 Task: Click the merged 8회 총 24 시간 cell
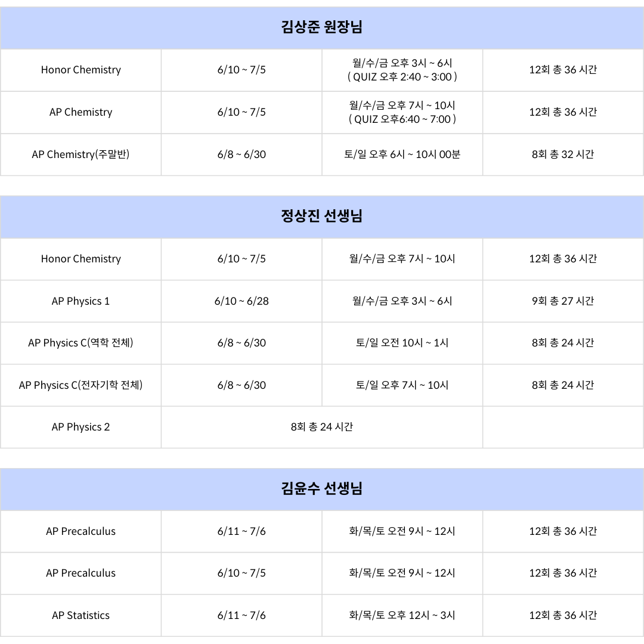[322, 427]
